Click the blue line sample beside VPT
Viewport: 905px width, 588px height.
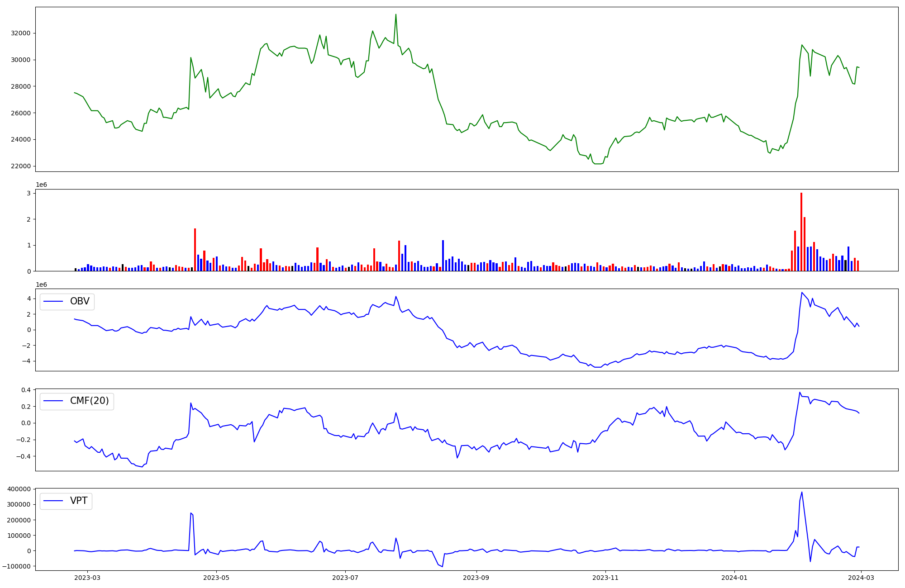click(x=53, y=501)
